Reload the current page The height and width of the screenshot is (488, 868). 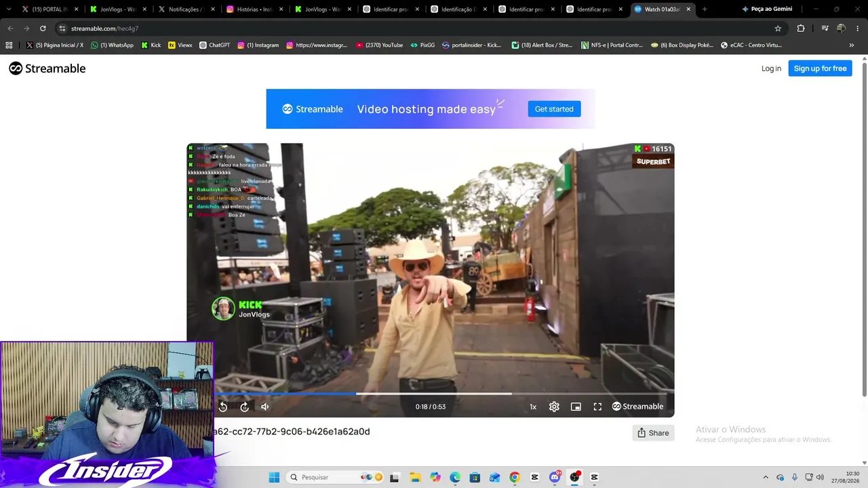point(43,28)
